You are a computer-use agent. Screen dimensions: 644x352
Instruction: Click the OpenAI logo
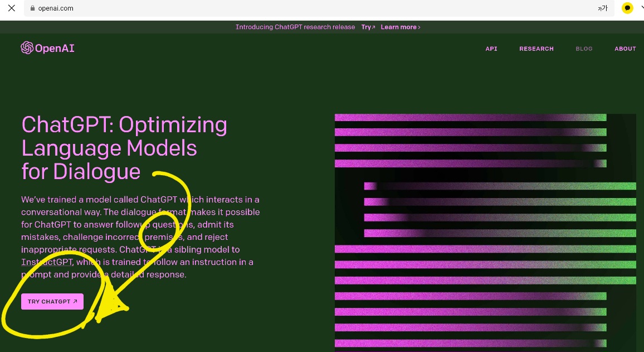[48, 48]
